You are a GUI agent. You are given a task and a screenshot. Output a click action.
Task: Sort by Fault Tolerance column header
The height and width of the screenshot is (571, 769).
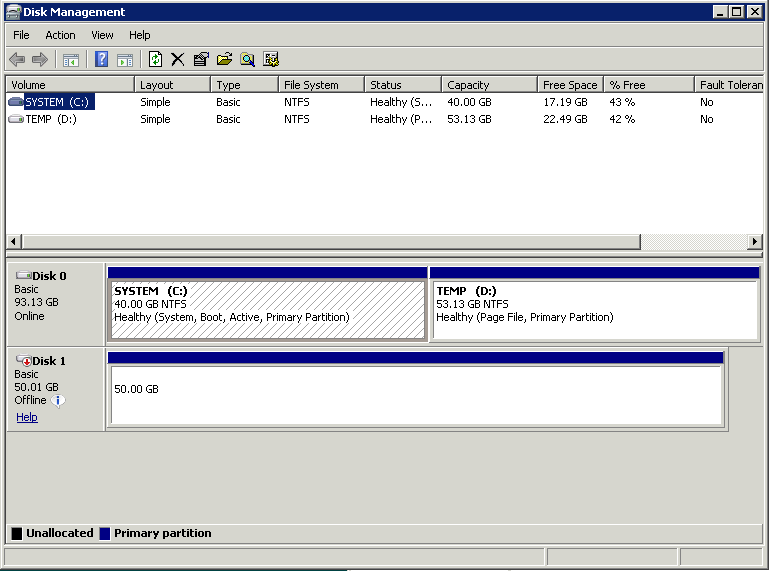coord(729,85)
